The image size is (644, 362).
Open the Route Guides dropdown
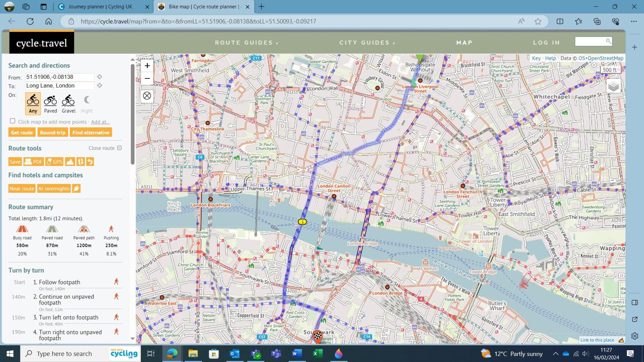click(x=246, y=42)
